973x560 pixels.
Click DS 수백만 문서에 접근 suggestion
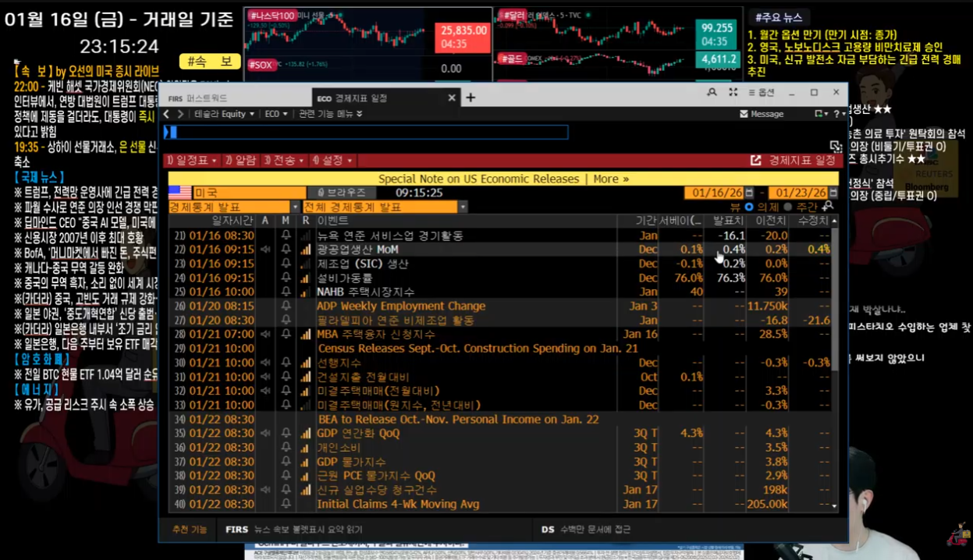click(x=585, y=530)
